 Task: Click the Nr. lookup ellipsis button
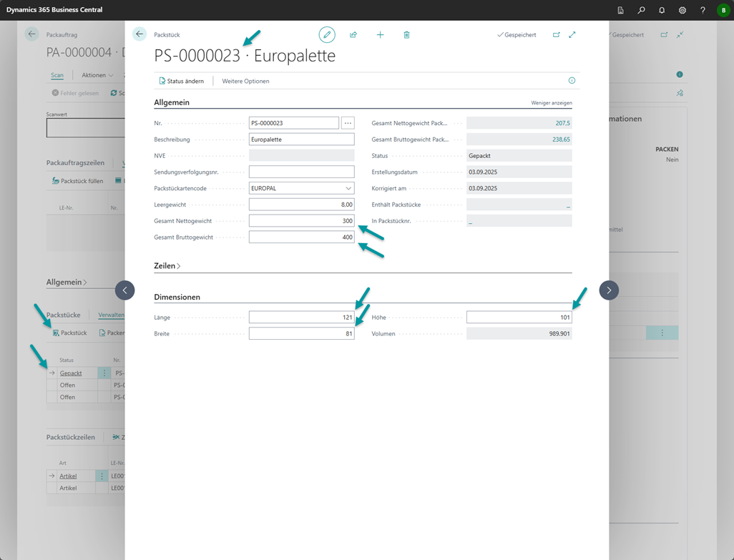click(x=348, y=123)
